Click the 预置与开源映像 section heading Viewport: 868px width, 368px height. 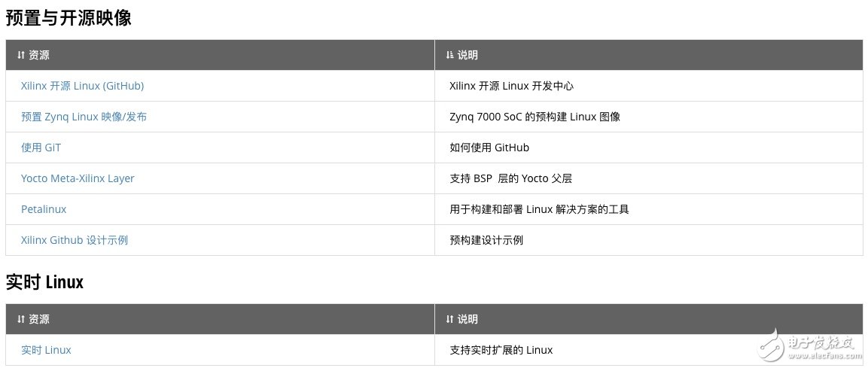coord(69,18)
